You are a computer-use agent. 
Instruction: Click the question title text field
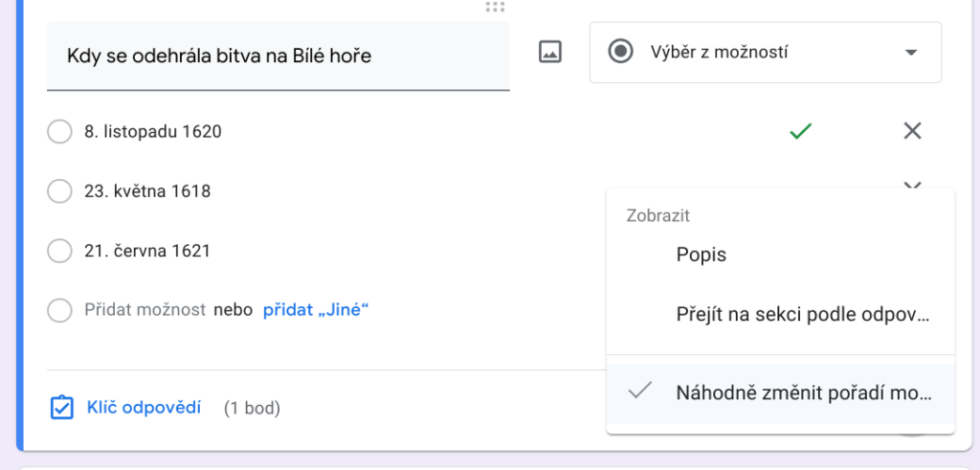coord(278,56)
